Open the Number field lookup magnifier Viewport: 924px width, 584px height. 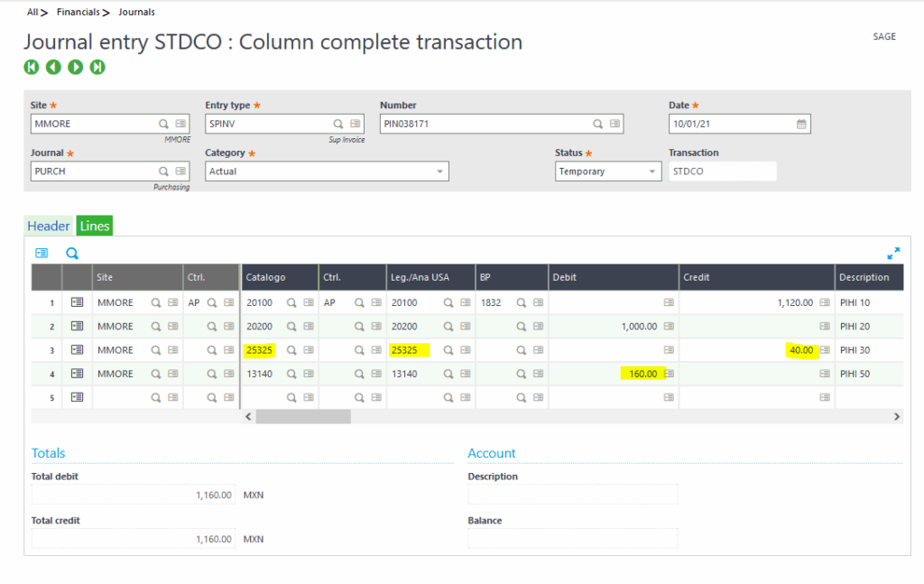597,124
